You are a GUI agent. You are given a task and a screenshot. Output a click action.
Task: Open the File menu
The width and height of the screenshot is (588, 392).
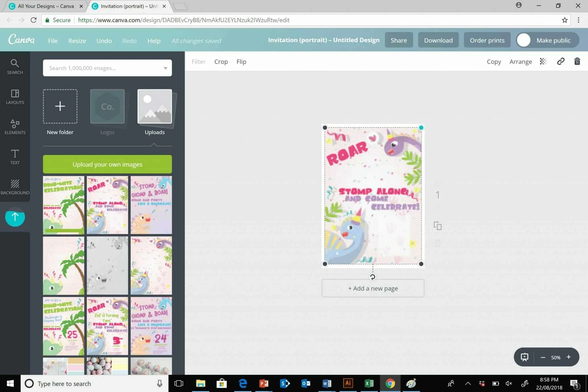53,41
